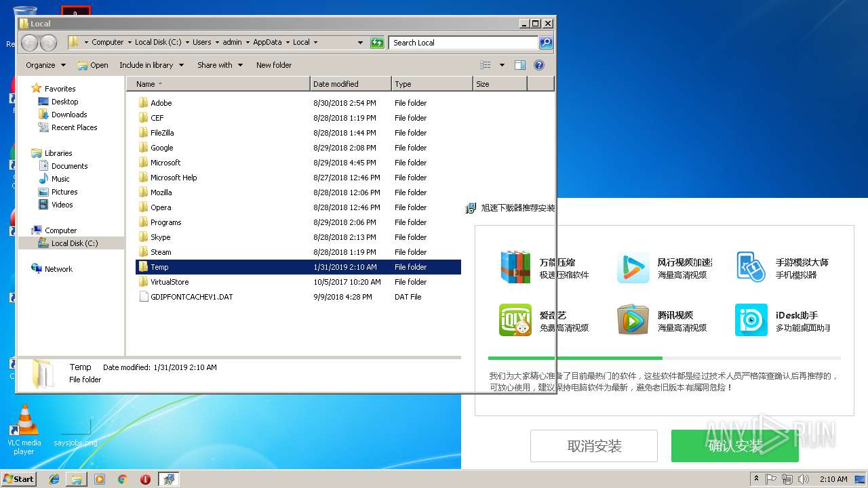868x488 pixels.
Task: Open the Explorer help question mark icon
Action: tap(539, 65)
